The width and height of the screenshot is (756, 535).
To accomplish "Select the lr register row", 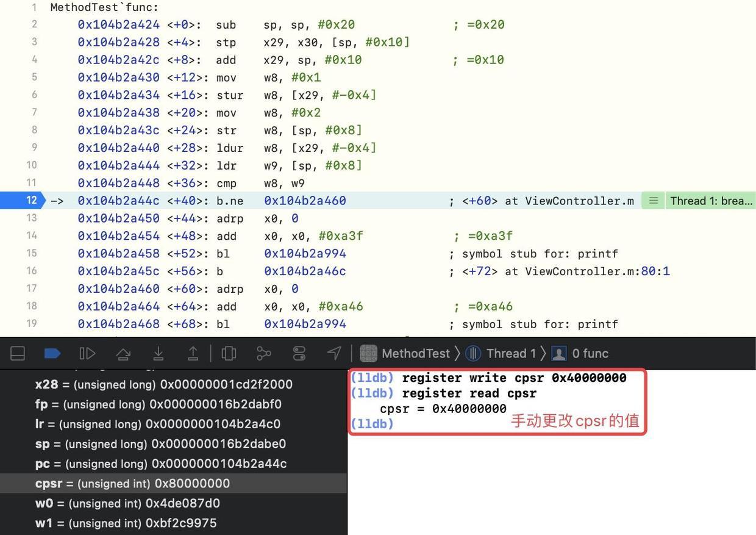I will pos(173,424).
